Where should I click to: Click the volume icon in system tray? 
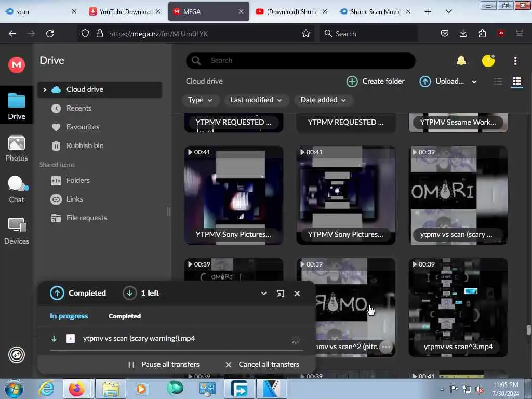[480, 390]
